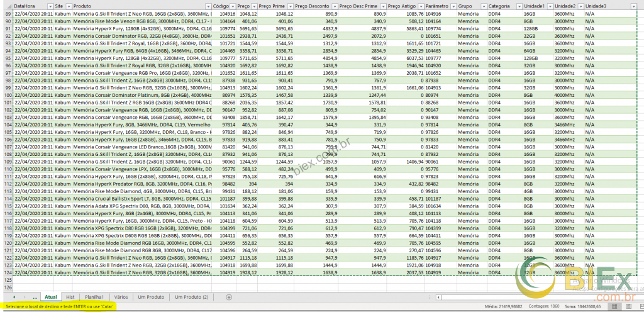
Task: Open the Unidade2 column filter dropdown
Action: [x=580, y=6]
